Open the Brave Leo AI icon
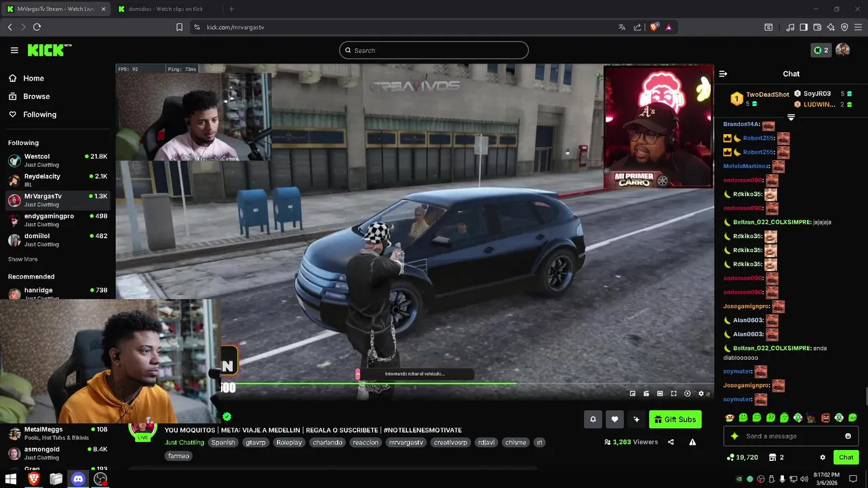 coord(831,27)
